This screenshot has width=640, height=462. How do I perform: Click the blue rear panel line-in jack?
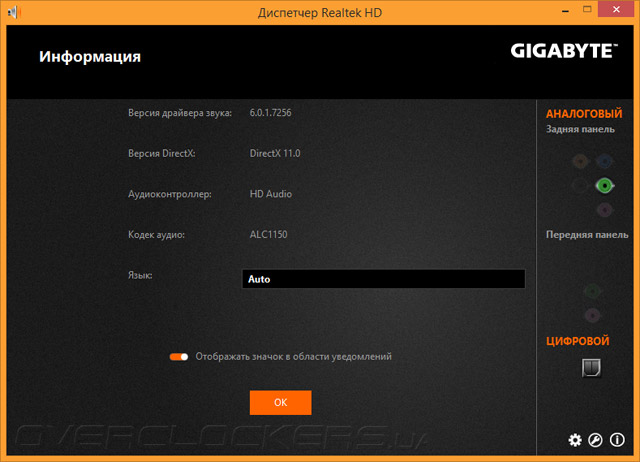(x=604, y=162)
